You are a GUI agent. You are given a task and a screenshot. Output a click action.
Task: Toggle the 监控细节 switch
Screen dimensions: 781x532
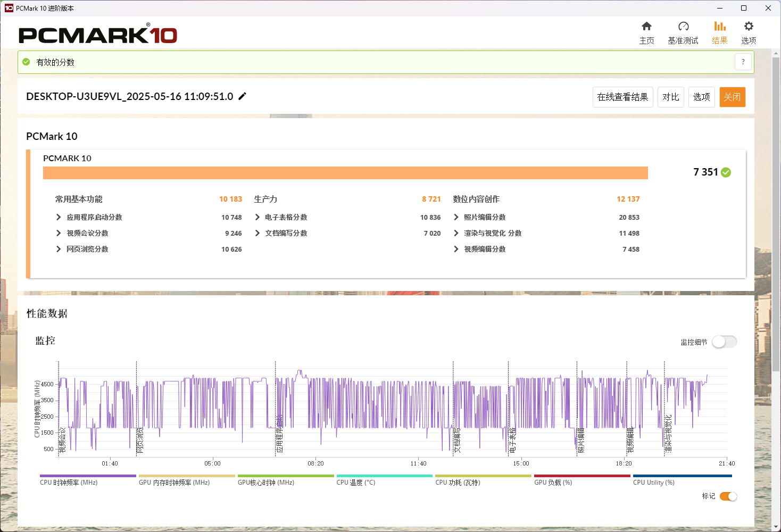725,342
